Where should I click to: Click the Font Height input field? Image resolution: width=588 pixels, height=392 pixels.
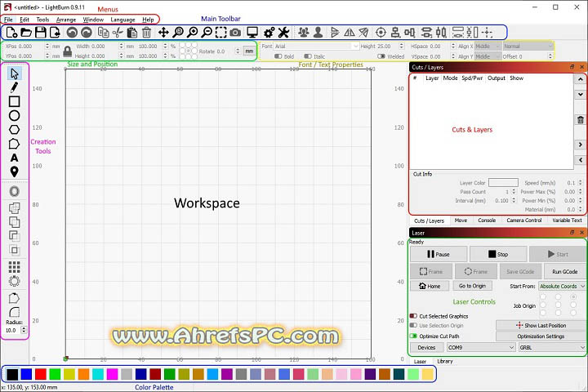tap(390, 46)
